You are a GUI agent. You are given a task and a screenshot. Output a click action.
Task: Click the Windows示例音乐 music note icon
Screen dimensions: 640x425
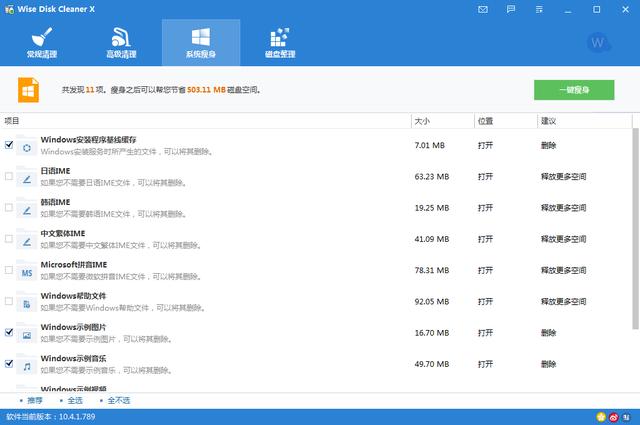[x=27, y=364]
